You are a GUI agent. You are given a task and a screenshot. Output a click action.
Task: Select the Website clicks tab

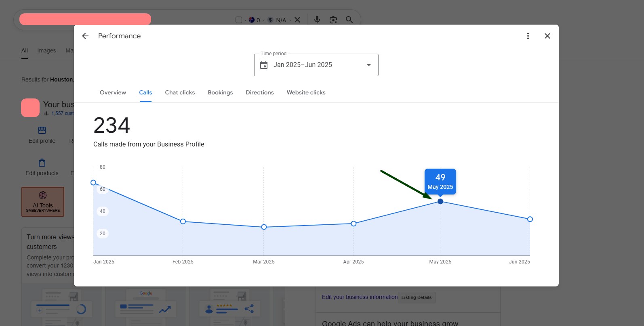coord(306,92)
